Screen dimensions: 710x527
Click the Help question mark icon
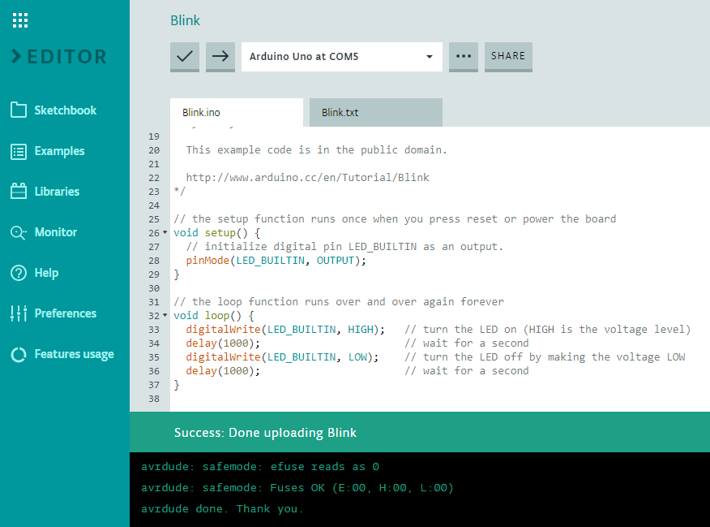coord(18,273)
